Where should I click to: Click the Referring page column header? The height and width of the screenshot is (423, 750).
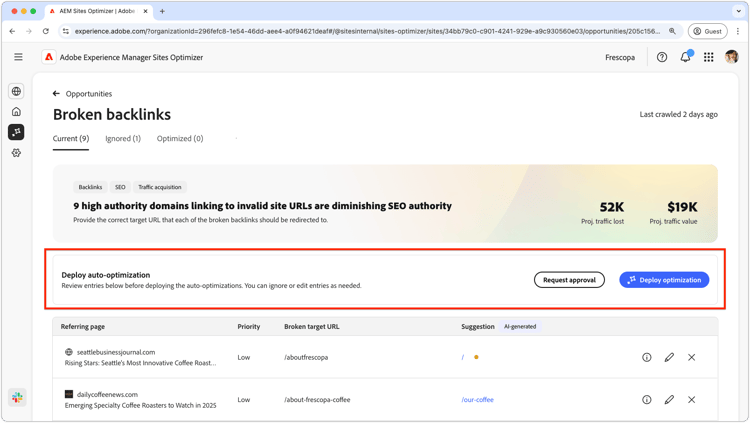[x=83, y=326]
